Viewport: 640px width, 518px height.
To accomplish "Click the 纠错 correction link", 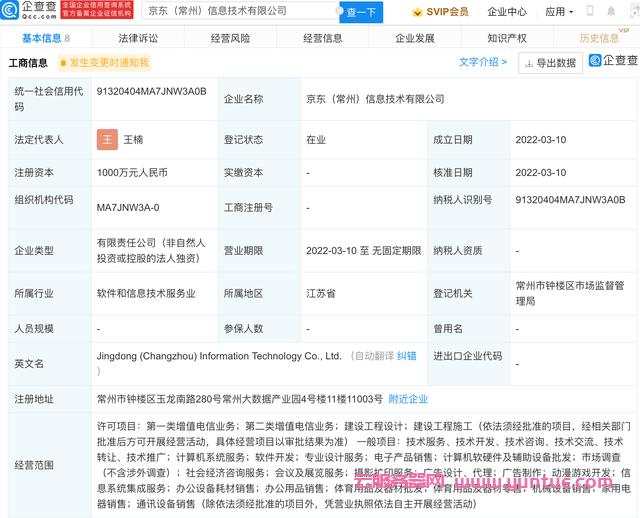I will click(x=407, y=356).
